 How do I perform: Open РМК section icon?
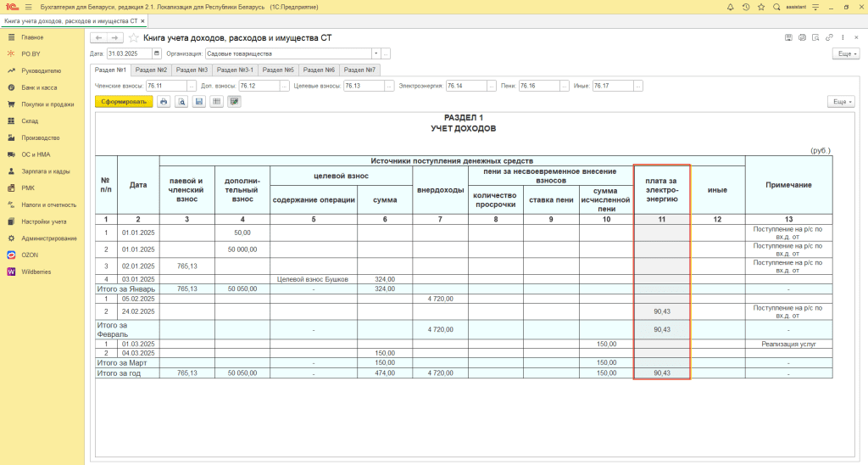(11, 188)
